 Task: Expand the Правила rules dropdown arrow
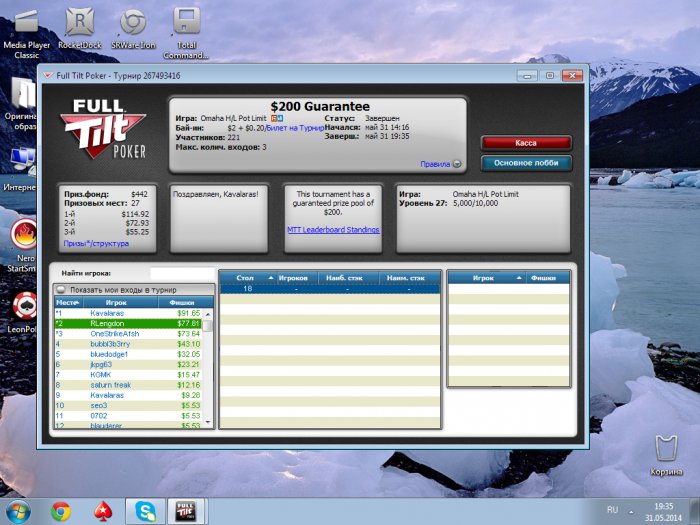click(457, 164)
